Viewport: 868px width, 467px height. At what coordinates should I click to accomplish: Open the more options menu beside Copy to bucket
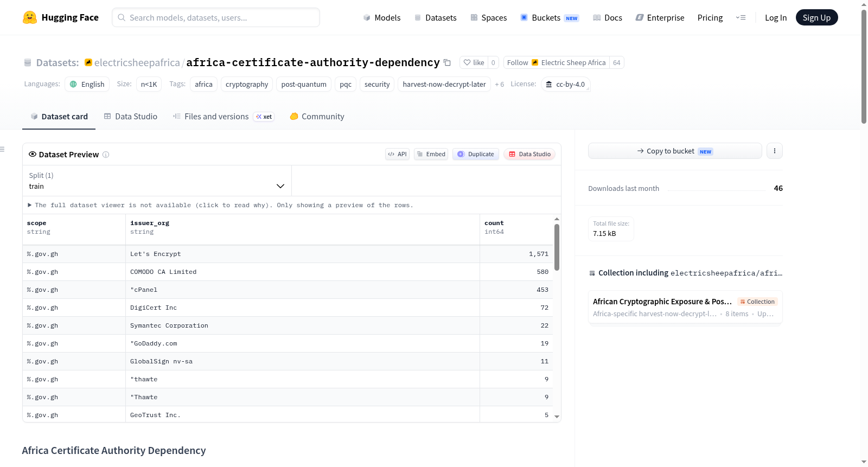click(x=775, y=151)
